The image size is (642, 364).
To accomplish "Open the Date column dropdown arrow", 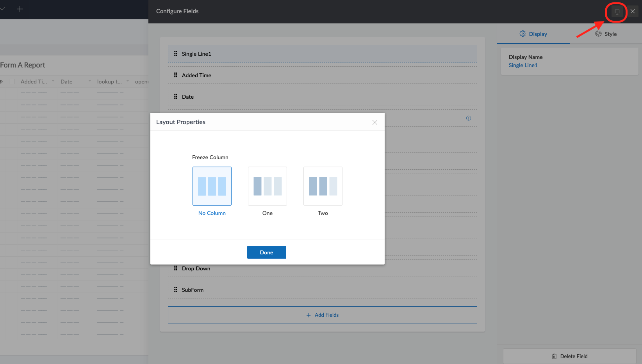I will [90, 81].
